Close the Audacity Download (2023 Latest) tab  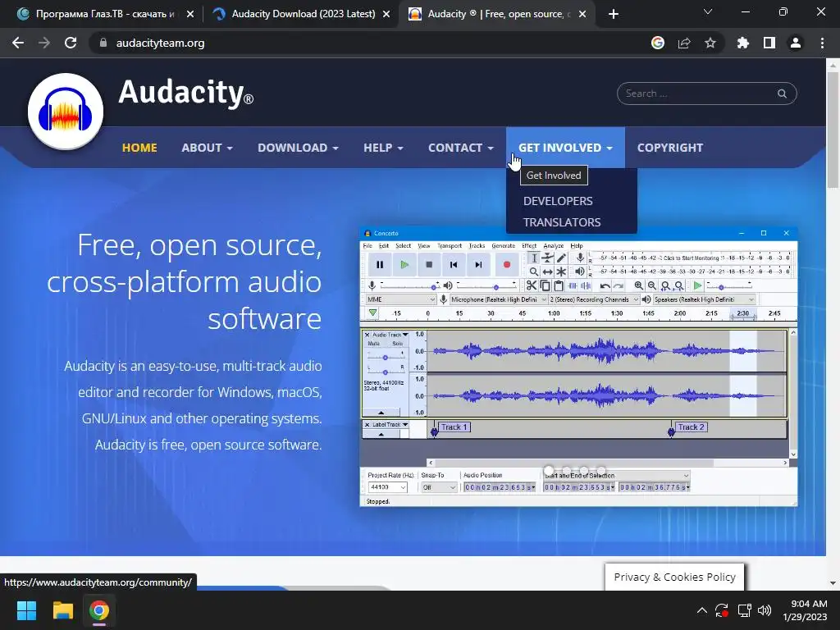(387, 14)
